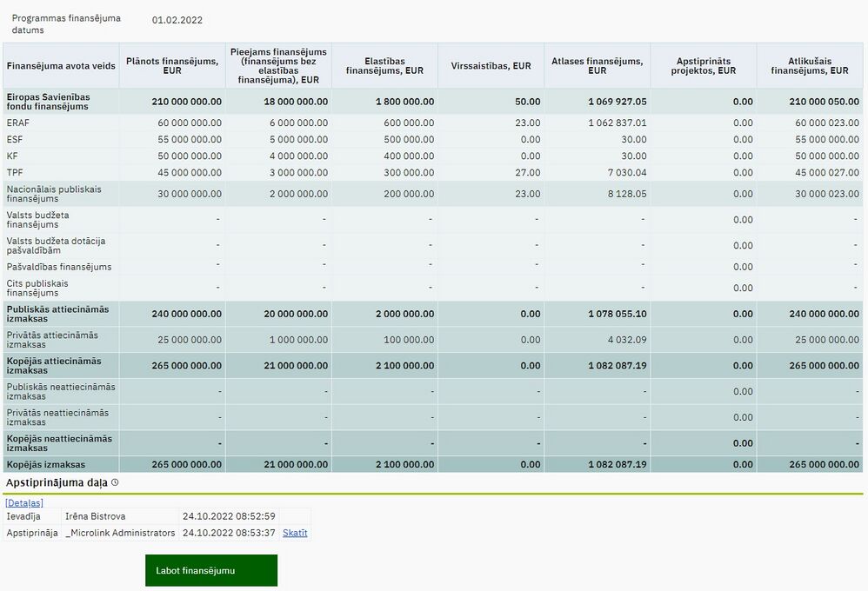Click the programme financing date 01.02.2022
868x591 pixels.
click(177, 21)
